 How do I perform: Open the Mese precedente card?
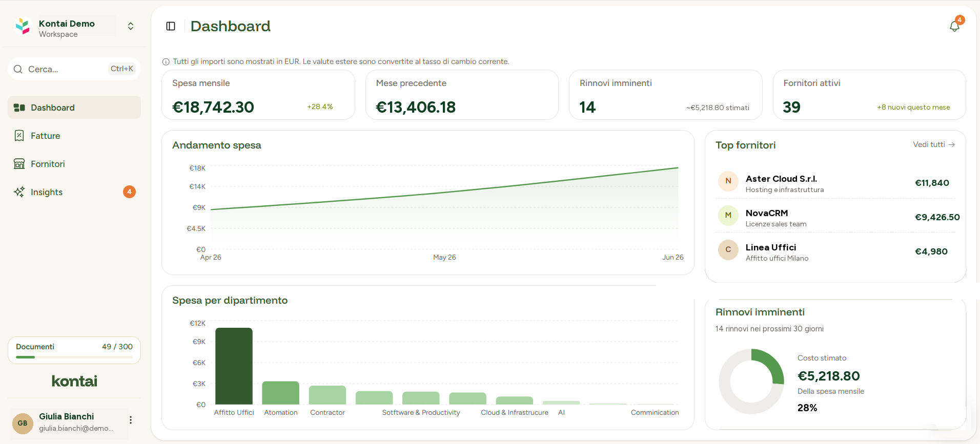tap(462, 95)
